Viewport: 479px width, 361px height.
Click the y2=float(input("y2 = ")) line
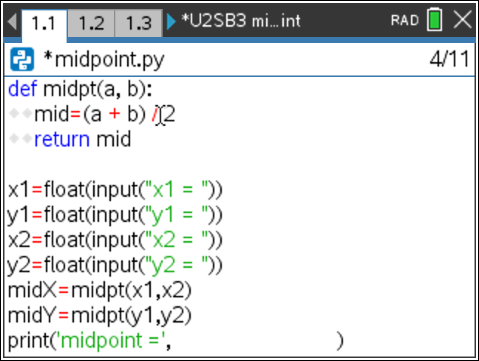pos(115,265)
